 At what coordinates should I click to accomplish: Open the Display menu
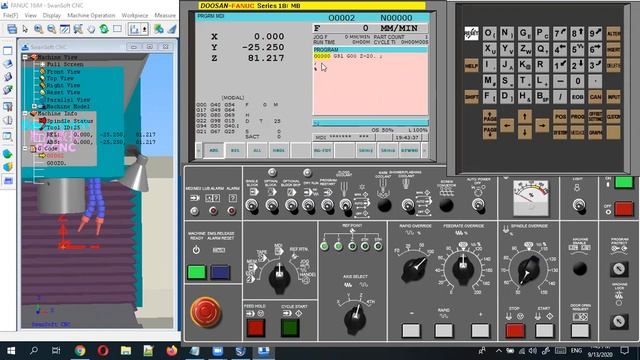point(52,15)
